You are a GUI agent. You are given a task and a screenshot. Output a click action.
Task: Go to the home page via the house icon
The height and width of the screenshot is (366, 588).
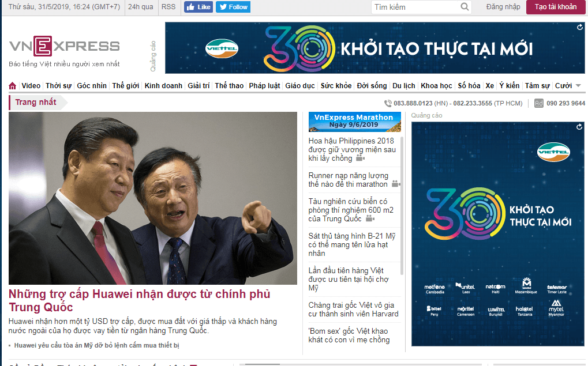[x=12, y=86]
